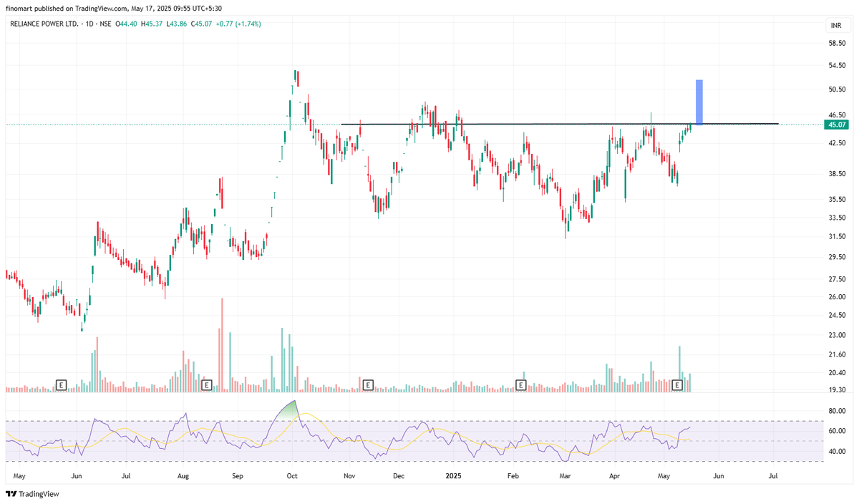Image resolution: width=859 pixels, height=504 pixels.
Task: Click the 20.40 volume axis label
Action: coord(836,373)
